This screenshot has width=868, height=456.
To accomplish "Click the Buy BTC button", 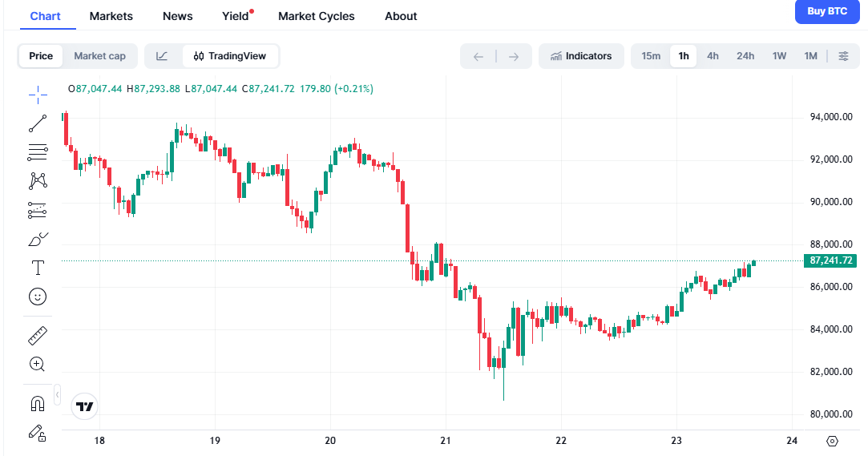I will 826,11.
